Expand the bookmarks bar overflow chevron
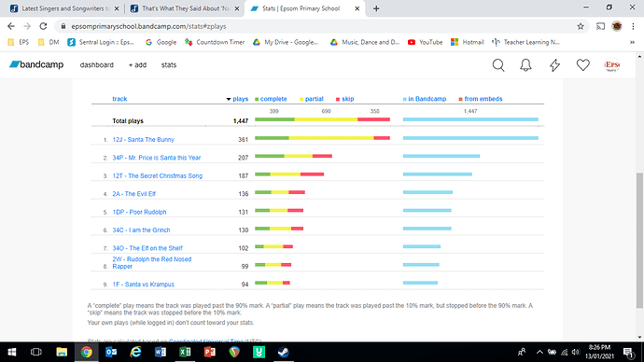 632,42
